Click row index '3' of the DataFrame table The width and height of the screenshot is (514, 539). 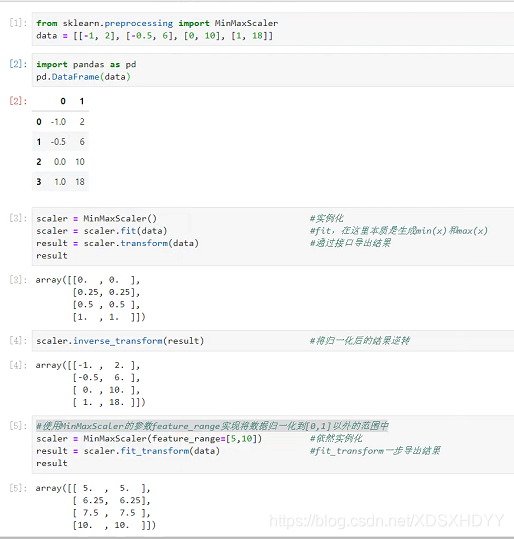coord(39,182)
